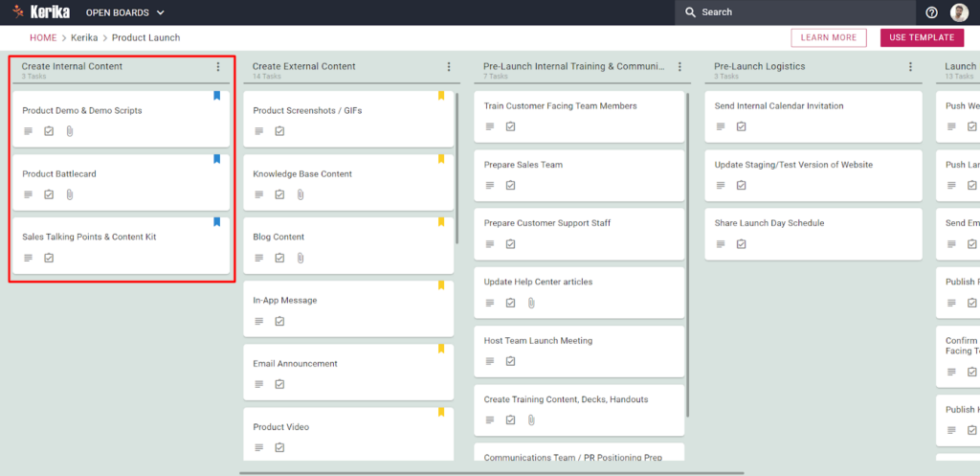Open details icon on Update Staging/Test card
980x476 pixels.
[721, 185]
